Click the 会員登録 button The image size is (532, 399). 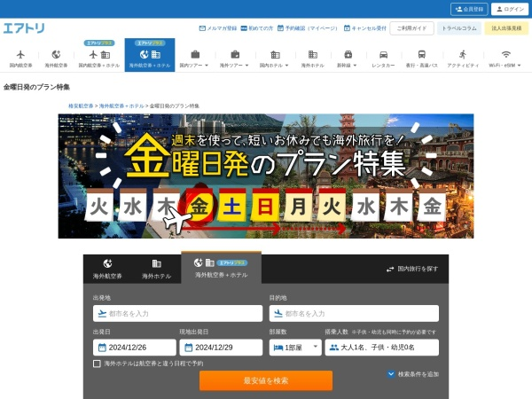point(469,9)
